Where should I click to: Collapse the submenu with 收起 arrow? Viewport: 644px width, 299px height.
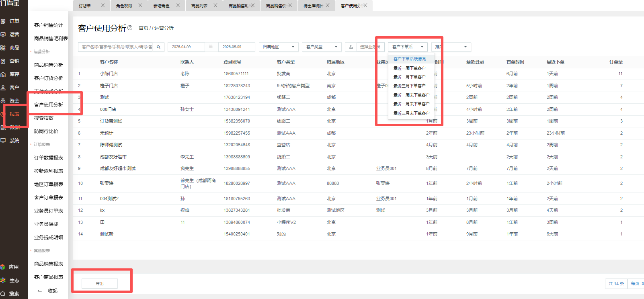click(x=47, y=291)
